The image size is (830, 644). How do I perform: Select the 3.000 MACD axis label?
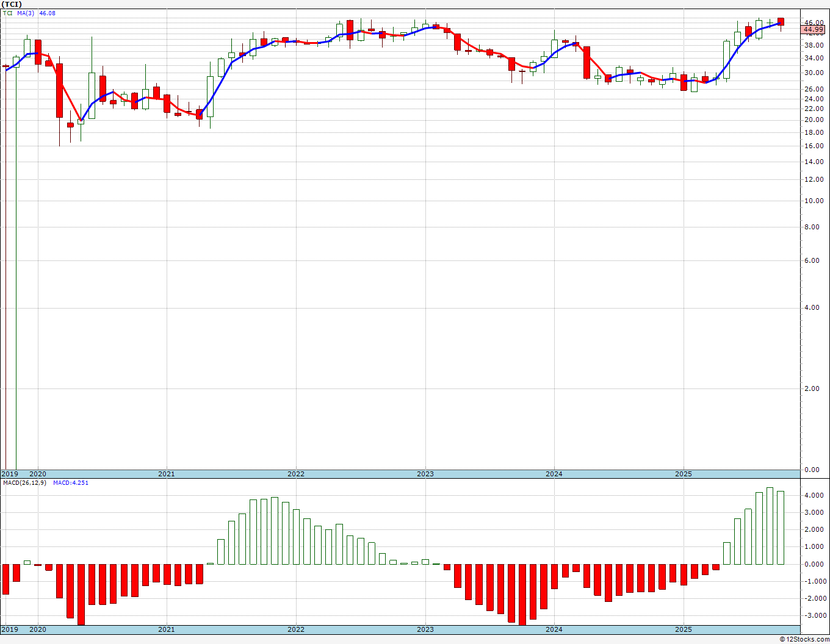pos(813,513)
